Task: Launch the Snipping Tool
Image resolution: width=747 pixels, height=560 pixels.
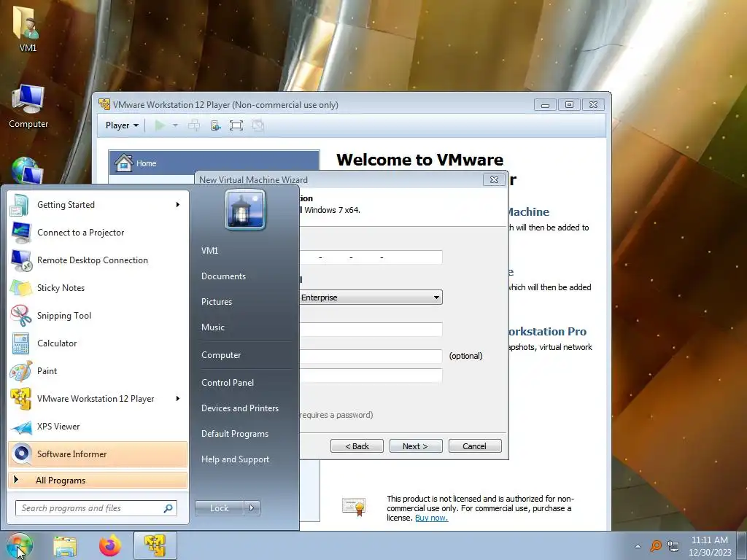Action: (x=98, y=315)
